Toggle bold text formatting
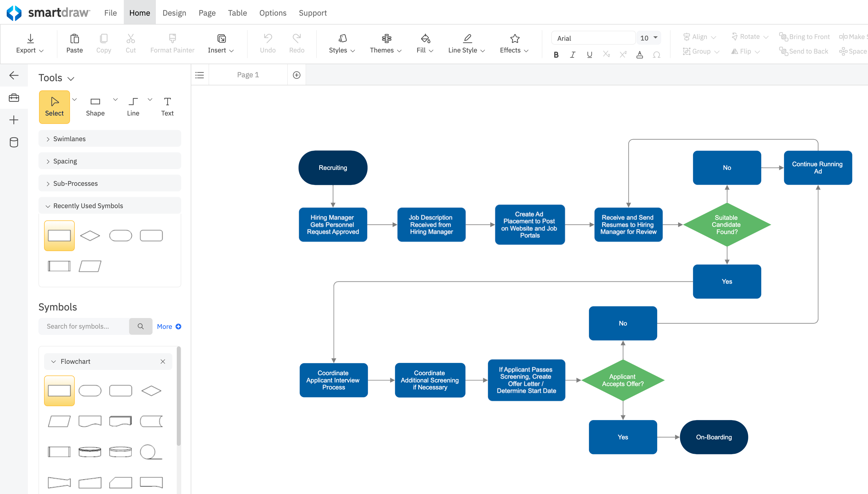The height and width of the screenshot is (494, 868). click(556, 55)
